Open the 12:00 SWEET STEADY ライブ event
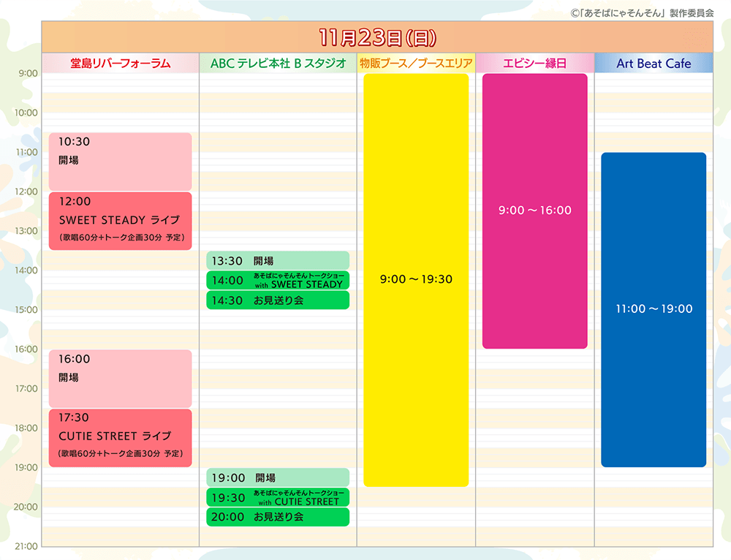This screenshot has width=731, height=560. [121, 221]
